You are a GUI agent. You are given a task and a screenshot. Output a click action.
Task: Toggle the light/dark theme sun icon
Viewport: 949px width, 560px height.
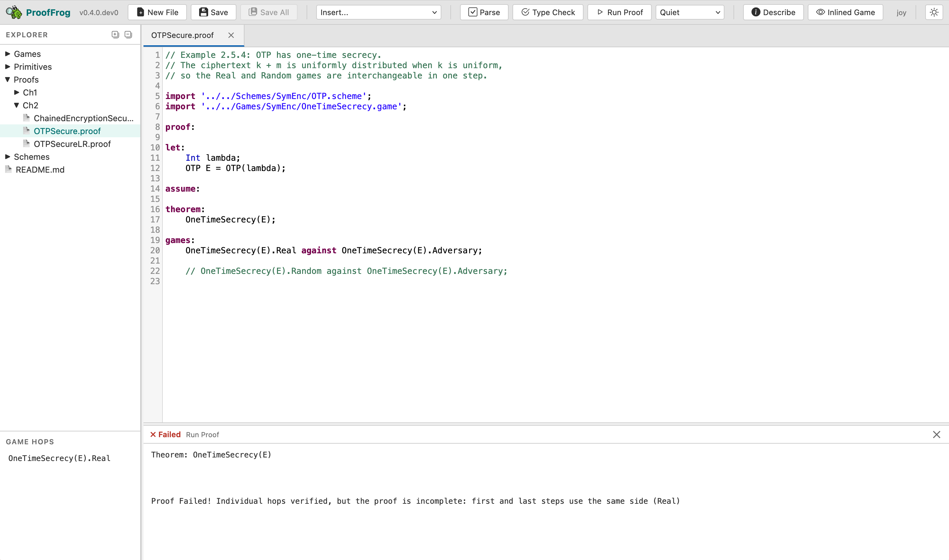click(934, 12)
